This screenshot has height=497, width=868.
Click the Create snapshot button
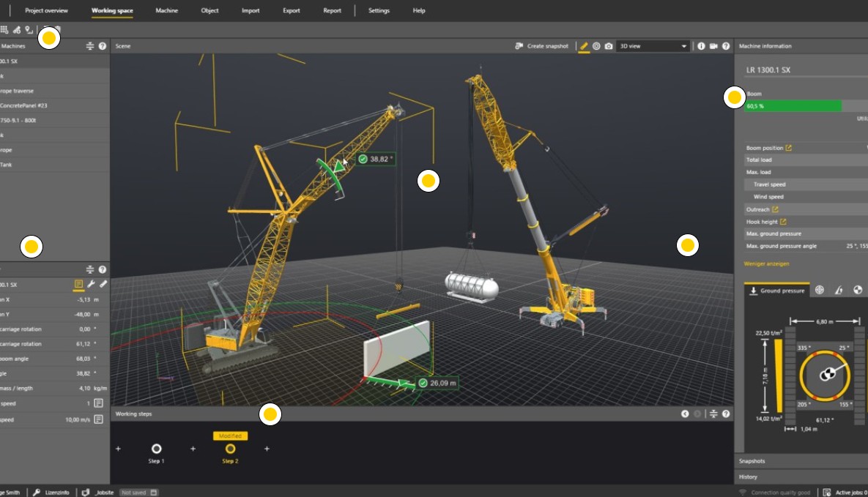pos(542,46)
